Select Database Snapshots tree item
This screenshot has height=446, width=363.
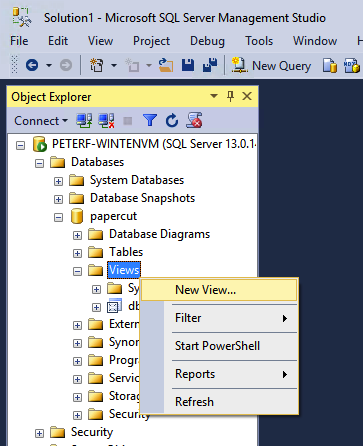pos(142,198)
